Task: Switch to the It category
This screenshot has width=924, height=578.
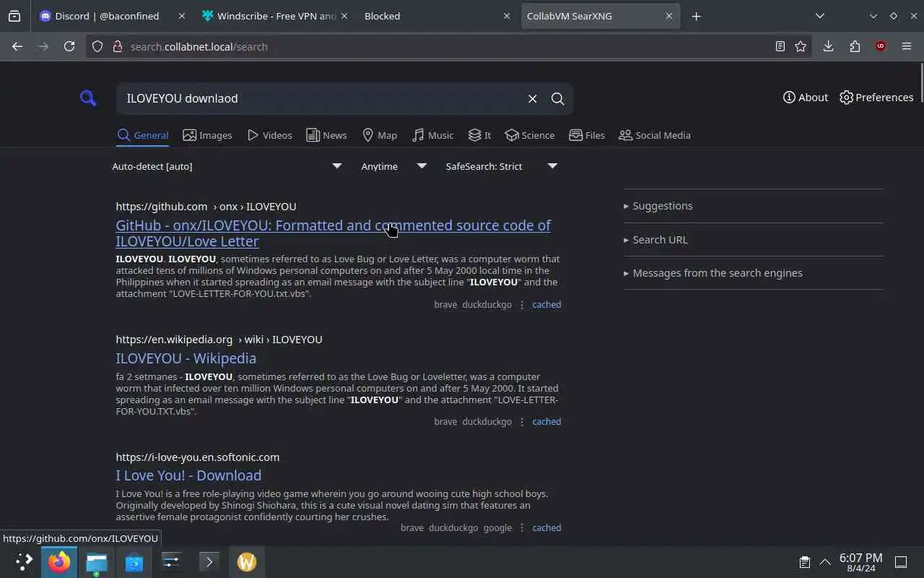Action: pos(479,135)
